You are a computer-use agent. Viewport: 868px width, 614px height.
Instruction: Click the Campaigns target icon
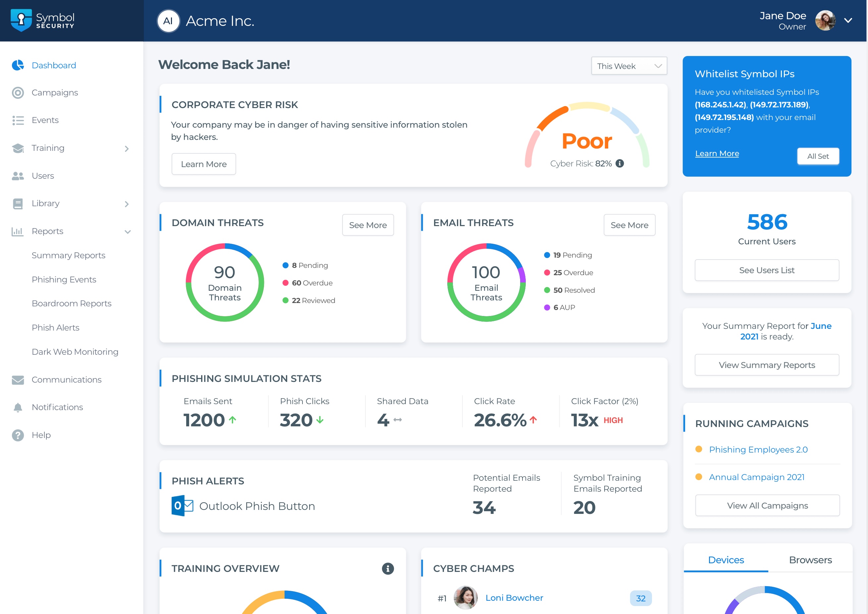point(18,93)
